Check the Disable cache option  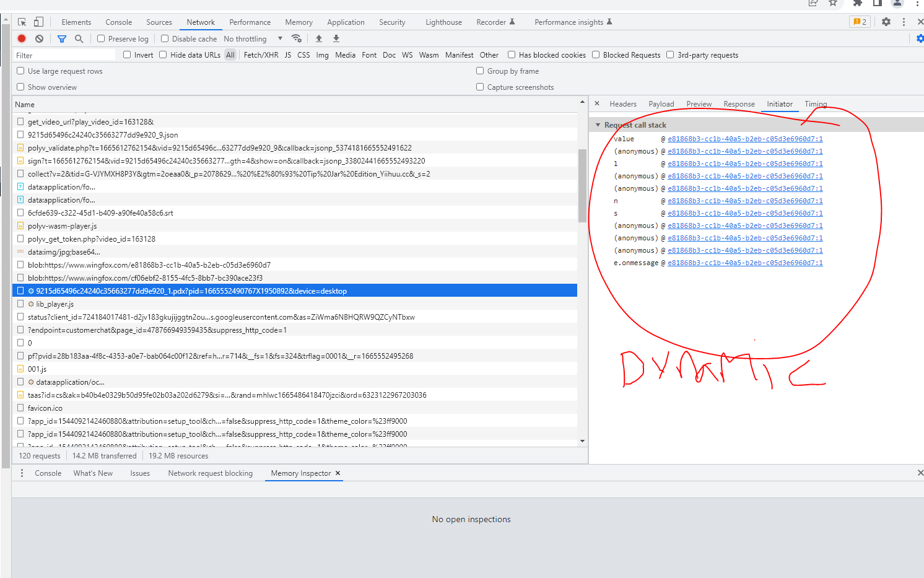point(165,38)
